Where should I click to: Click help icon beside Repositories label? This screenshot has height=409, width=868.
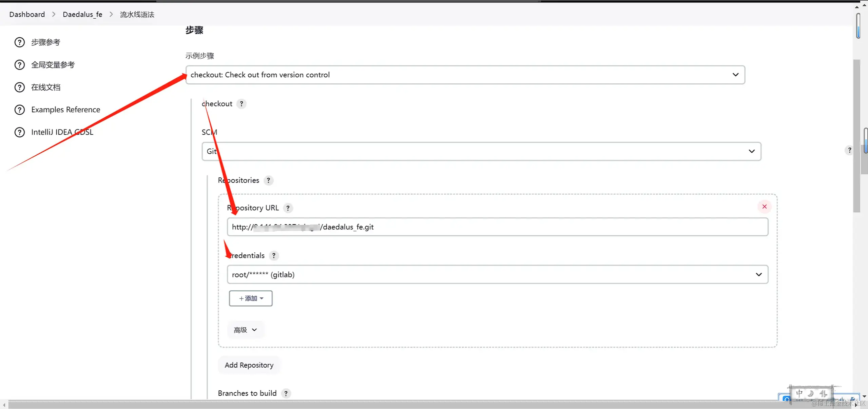click(268, 180)
